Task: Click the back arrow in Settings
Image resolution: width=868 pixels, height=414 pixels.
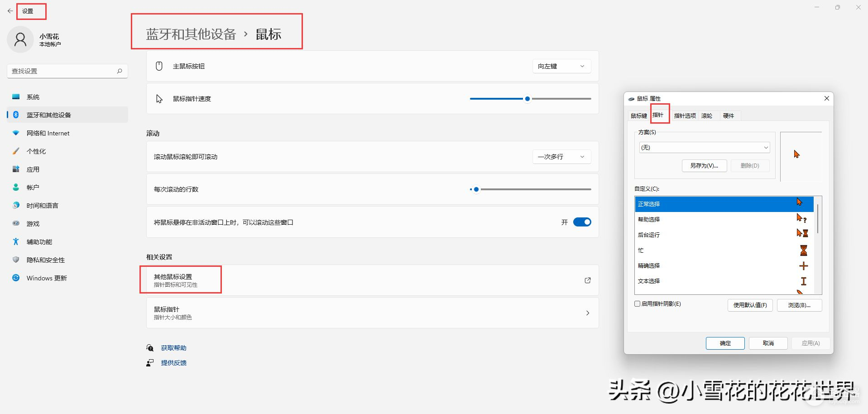Action: pos(10,11)
